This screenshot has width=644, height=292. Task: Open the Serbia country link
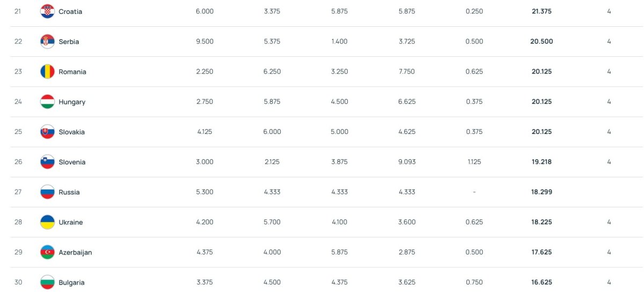[x=69, y=42]
